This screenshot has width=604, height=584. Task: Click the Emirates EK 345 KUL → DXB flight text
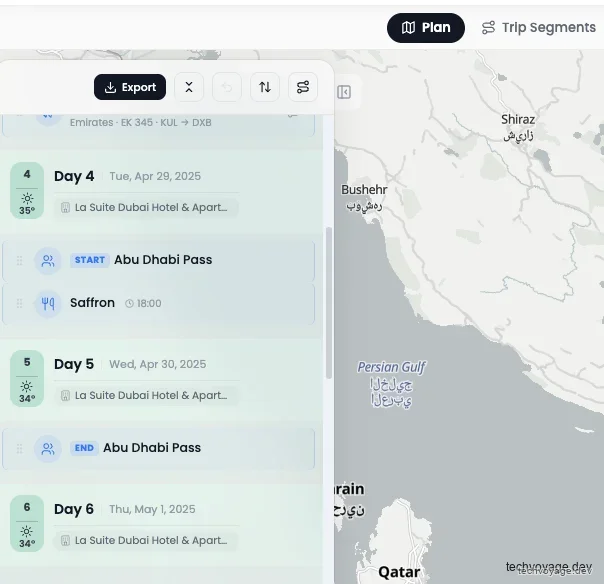141,123
